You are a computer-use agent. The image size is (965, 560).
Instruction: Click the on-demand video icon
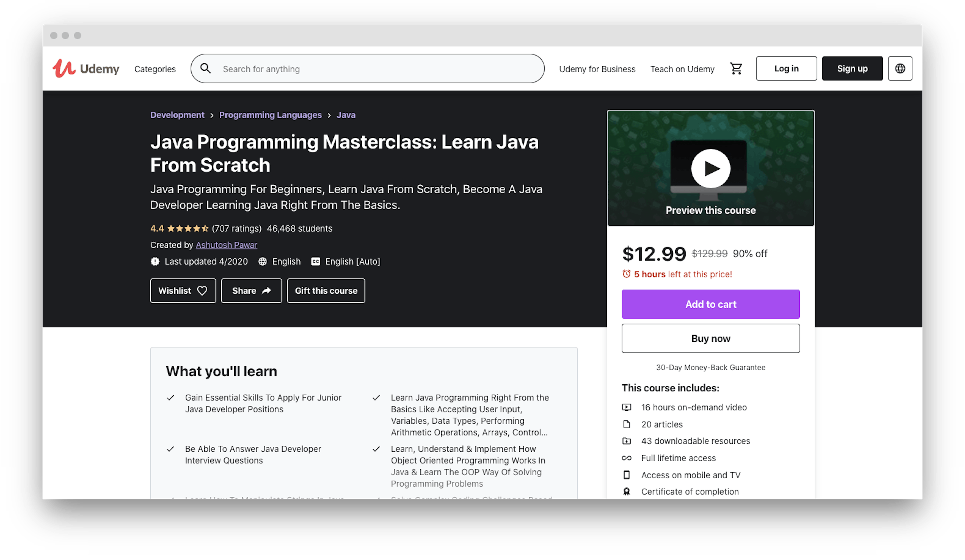626,407
